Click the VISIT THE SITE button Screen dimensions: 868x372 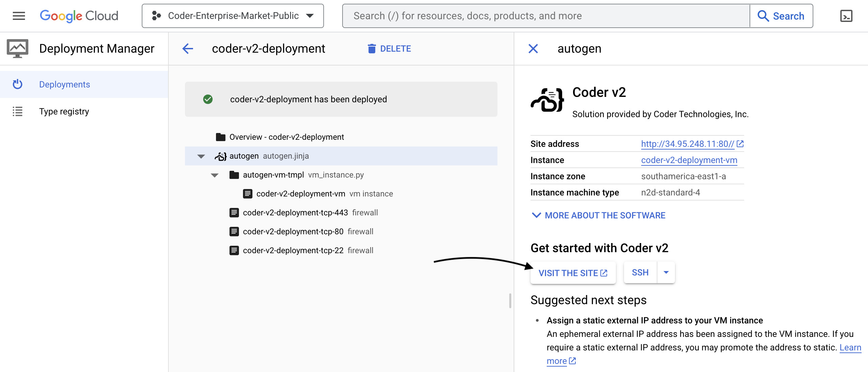[573, 273]
